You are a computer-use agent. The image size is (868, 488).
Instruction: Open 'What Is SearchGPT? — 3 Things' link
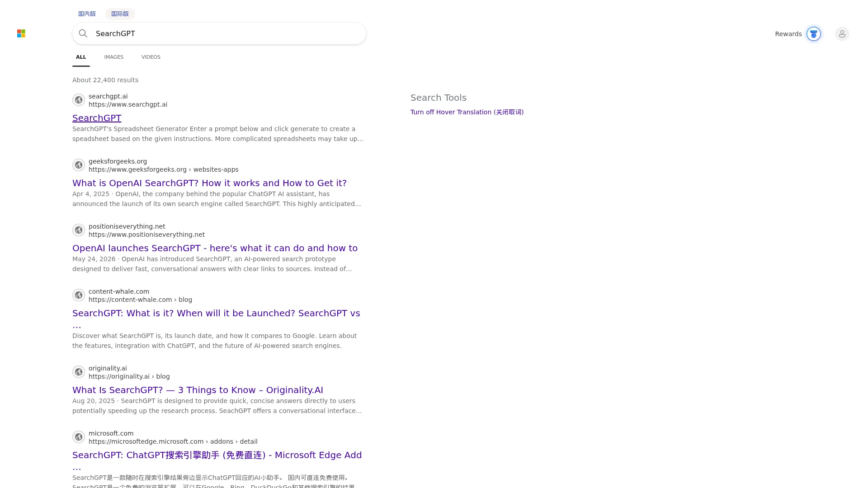[x=198, y=390]
